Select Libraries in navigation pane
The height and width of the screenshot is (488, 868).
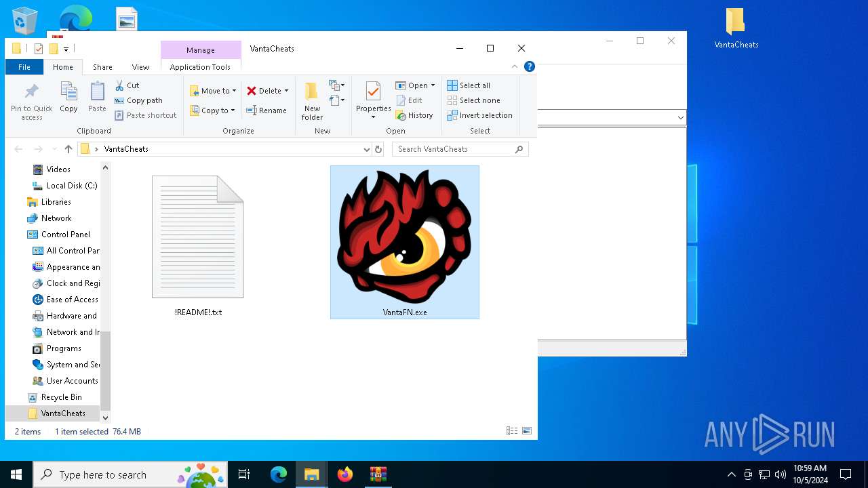(x=56, y=202)
